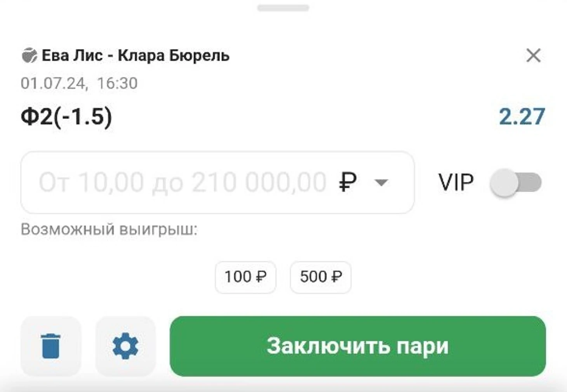567x392 pixels.
Task: Enable the VIP toggle switch
Action: coord(516,182)
